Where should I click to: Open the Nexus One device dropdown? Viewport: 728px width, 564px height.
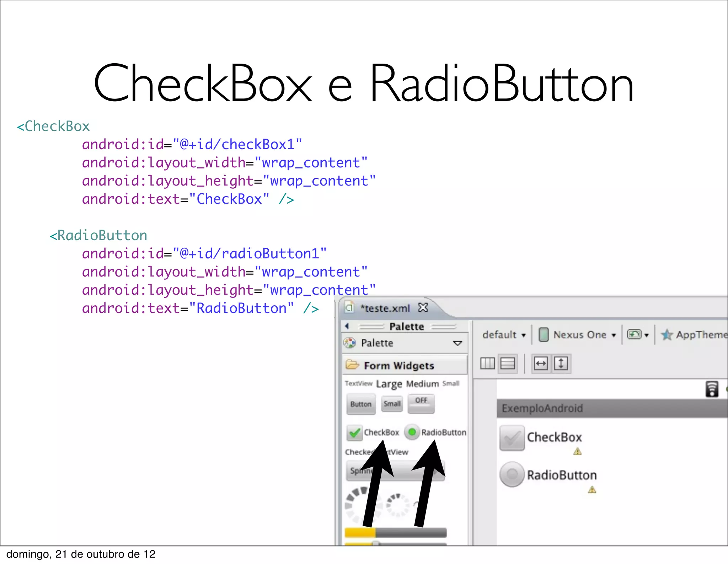click(584, 335)
